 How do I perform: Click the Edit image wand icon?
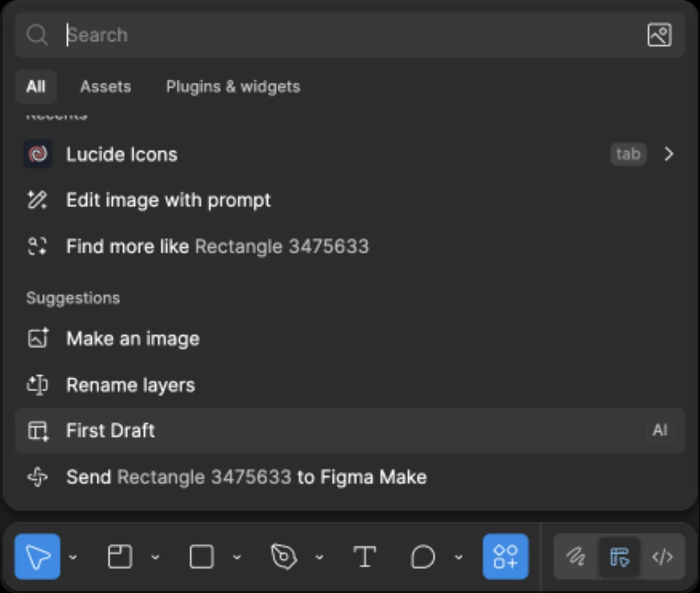pyautogui.click(x=37, y=200)
